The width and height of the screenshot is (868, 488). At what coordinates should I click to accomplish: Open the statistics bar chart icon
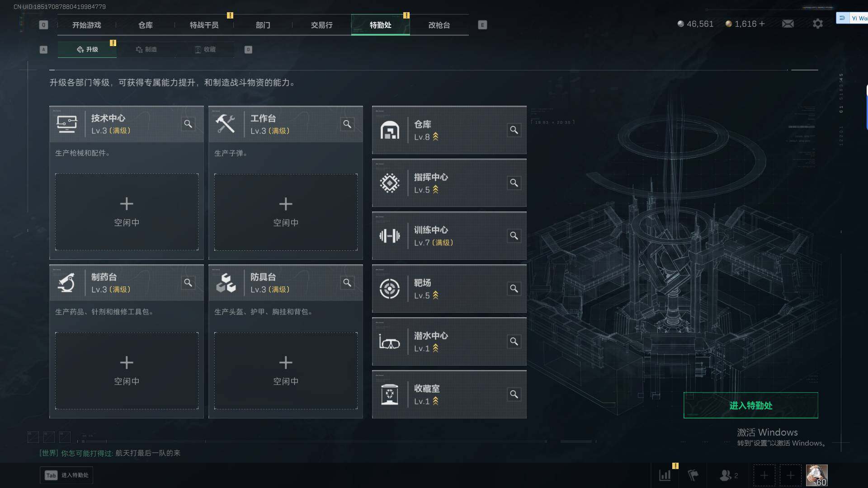pyautogui.click(x=665, y=475)
